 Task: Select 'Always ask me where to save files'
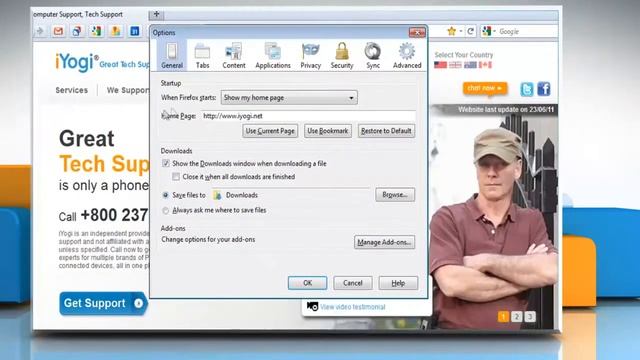(165, 211)
